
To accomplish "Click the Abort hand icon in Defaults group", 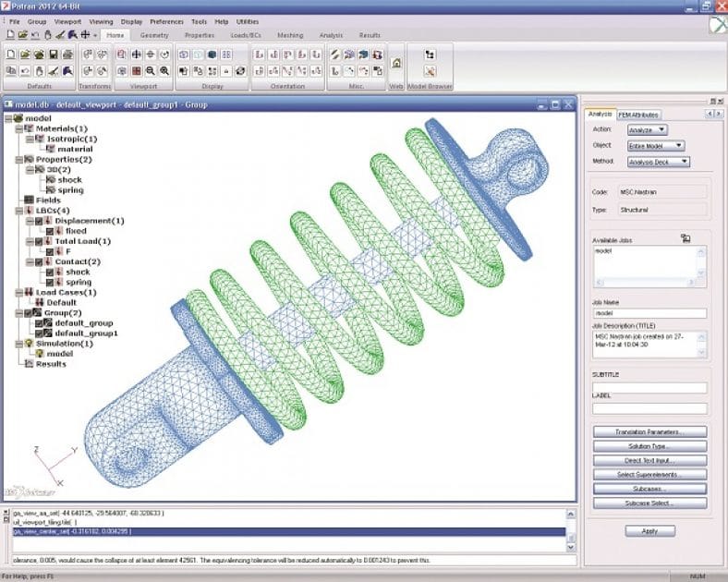I will (x=40, y=71).
